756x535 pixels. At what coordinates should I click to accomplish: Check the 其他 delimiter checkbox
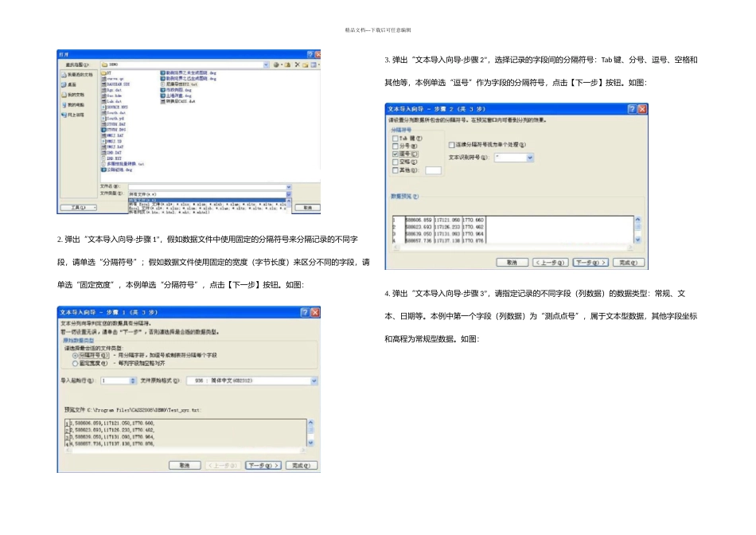tap(396, 170)
